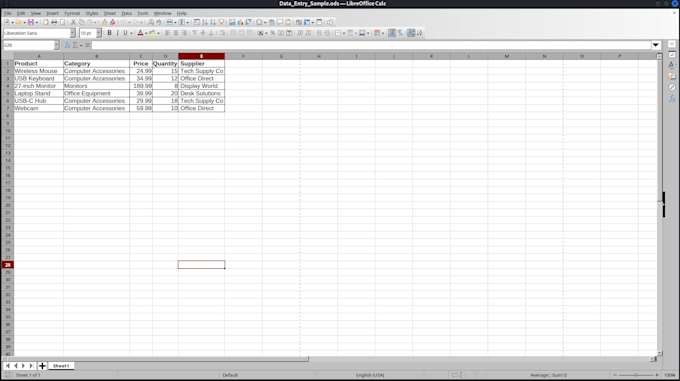The width and height of the screenshot is (680, 381).
Task: Apply yellow Background Color highlight swatch
Action: [152, 33]
